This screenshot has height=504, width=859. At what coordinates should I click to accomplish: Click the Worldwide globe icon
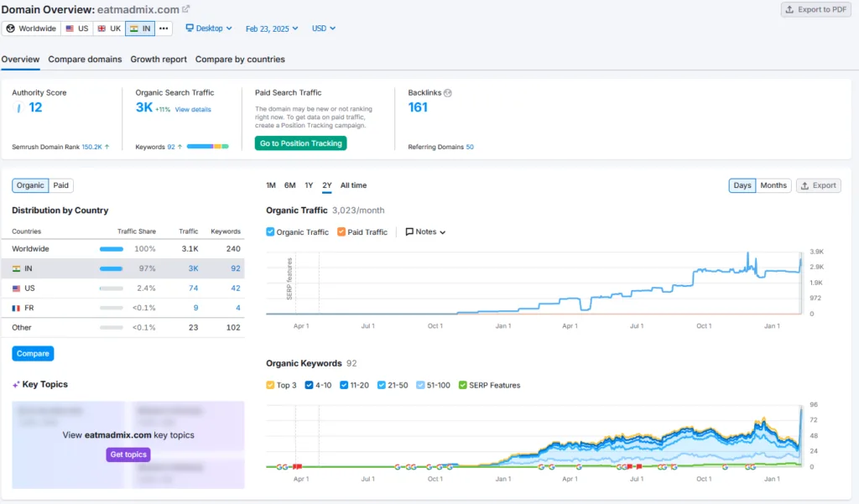(10, 29)
